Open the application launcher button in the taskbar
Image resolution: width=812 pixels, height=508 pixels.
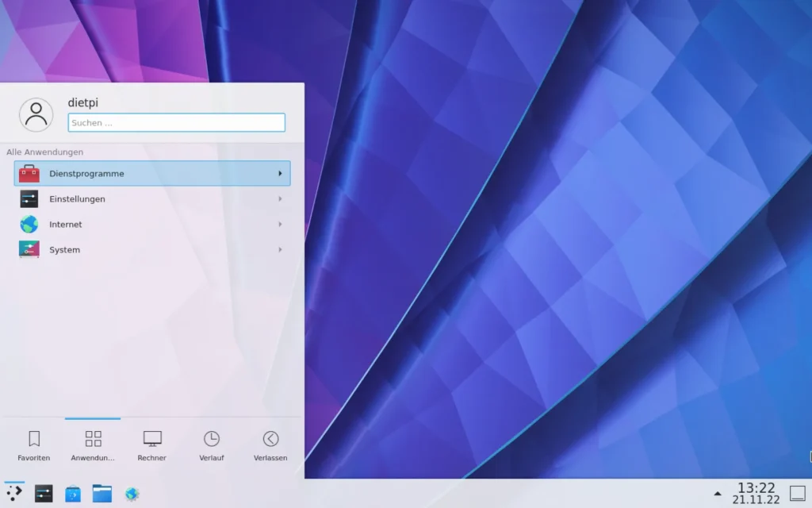pos(14,493)
